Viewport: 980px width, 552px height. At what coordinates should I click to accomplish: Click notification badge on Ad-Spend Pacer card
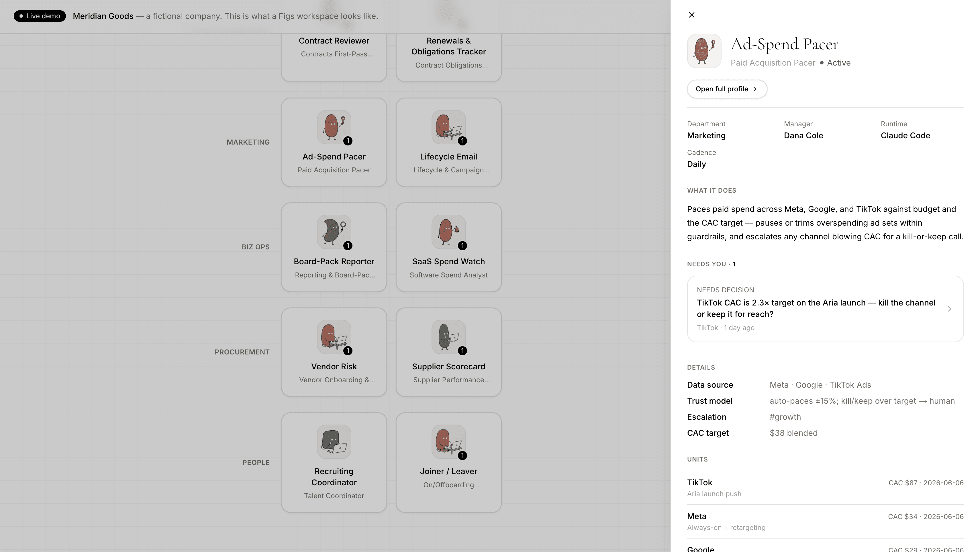pyautogui.click(x=348, y=141)
